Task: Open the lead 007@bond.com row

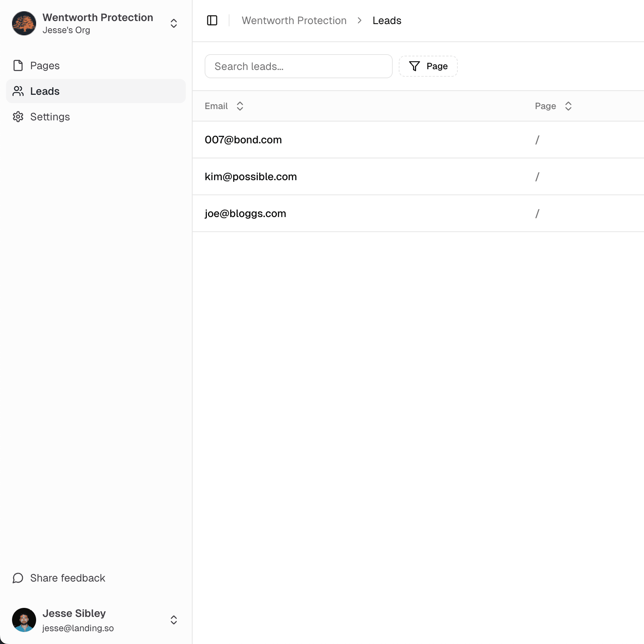Action: [243, 140]
